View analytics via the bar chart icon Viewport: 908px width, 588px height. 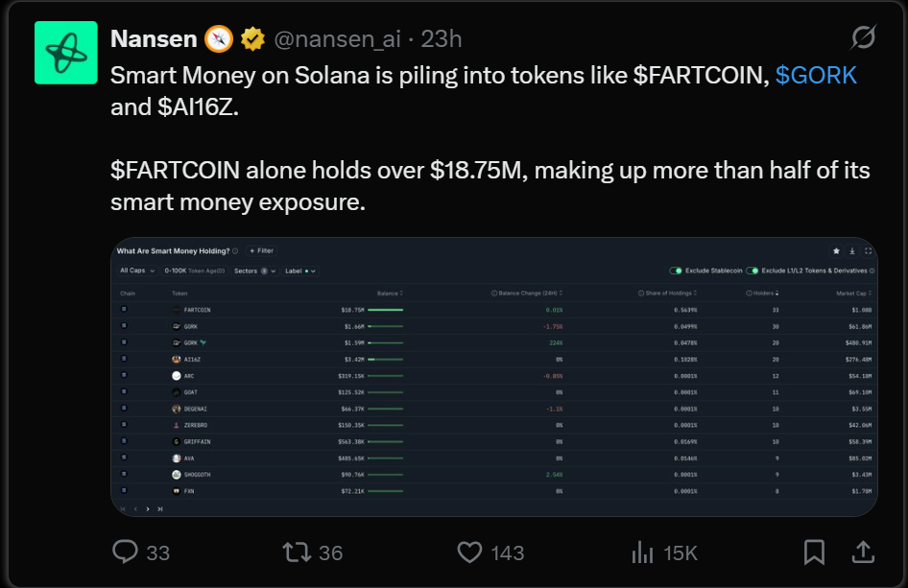[641, 553]
